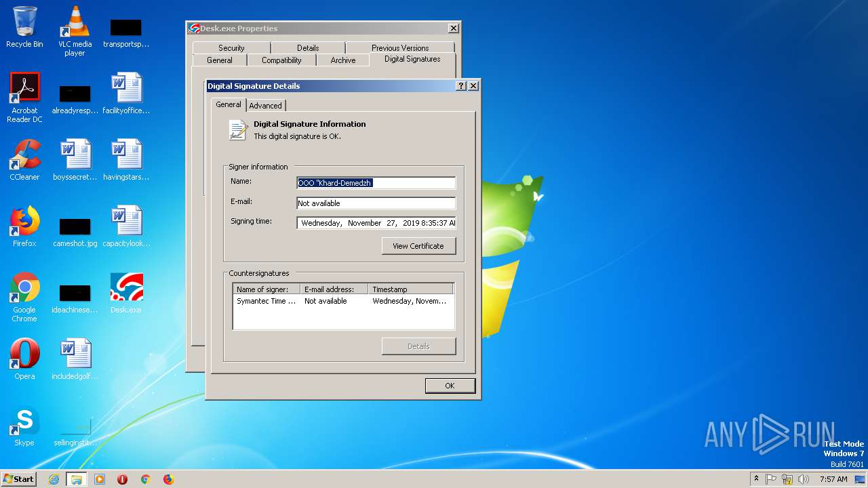
Task: Open the Opera desktop shortcut
Action: coord(24,359)
